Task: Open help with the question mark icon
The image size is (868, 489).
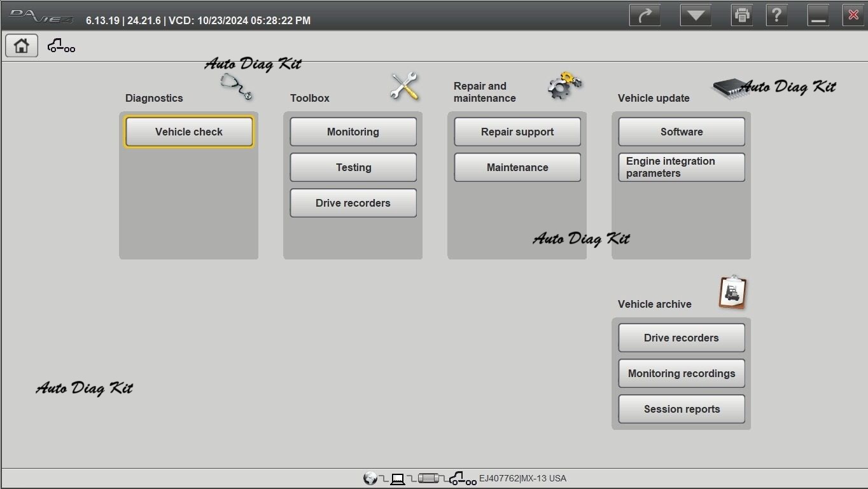Action: (776, 15)
